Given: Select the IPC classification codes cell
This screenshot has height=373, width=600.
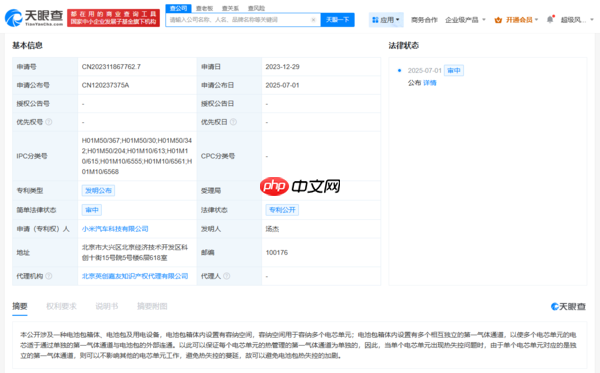Looking at the screenshot, I should pyautogui.click(x=137, y=156).
